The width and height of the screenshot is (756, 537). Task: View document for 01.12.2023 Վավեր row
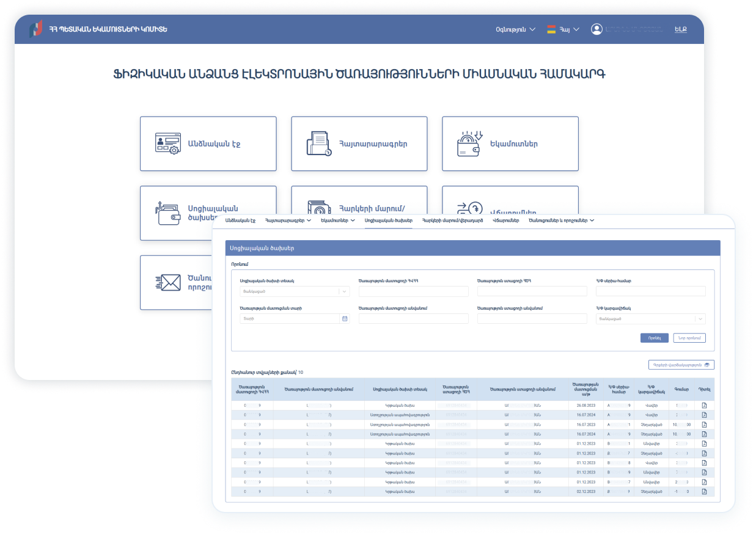(704, 462)
